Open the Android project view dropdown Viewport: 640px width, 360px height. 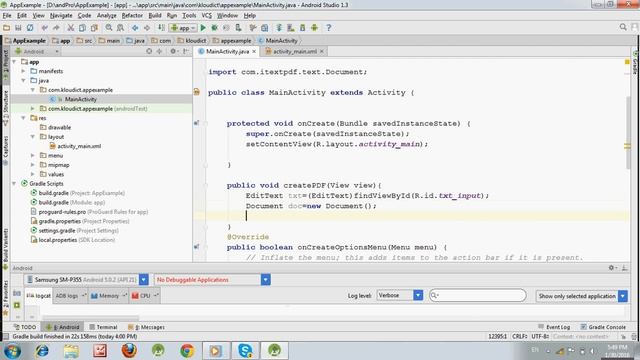tap(37, 51)
